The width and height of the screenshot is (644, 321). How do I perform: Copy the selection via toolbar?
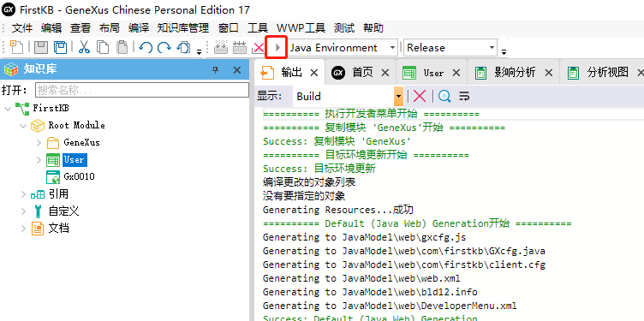[x=103, y=48]
